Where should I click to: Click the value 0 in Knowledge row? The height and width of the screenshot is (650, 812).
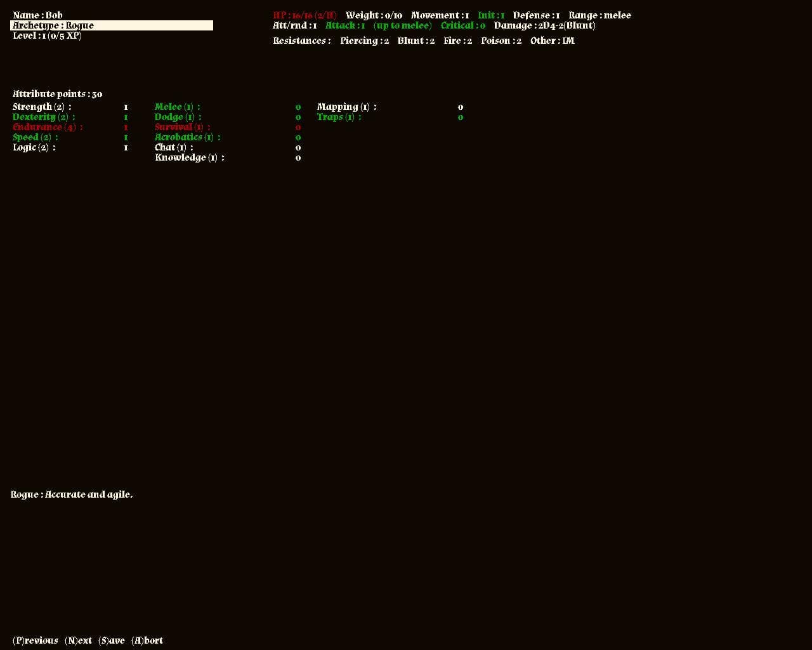click(x=298, y=158)
